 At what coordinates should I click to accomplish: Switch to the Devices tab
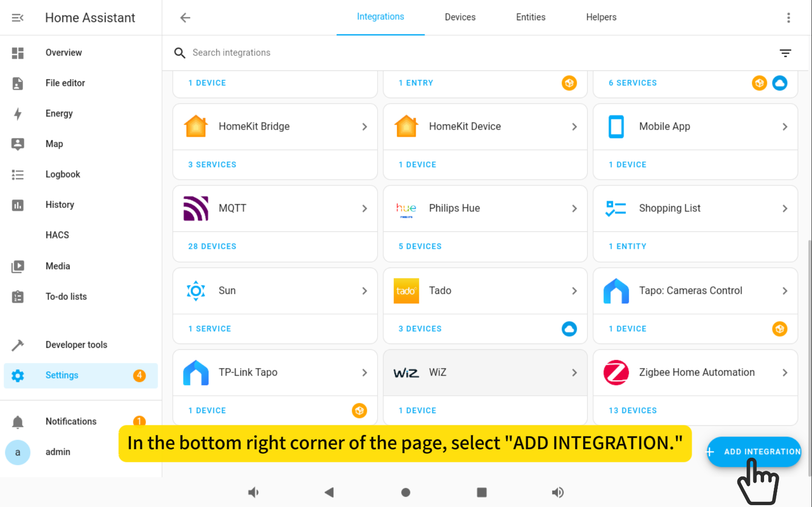[460, 17]
